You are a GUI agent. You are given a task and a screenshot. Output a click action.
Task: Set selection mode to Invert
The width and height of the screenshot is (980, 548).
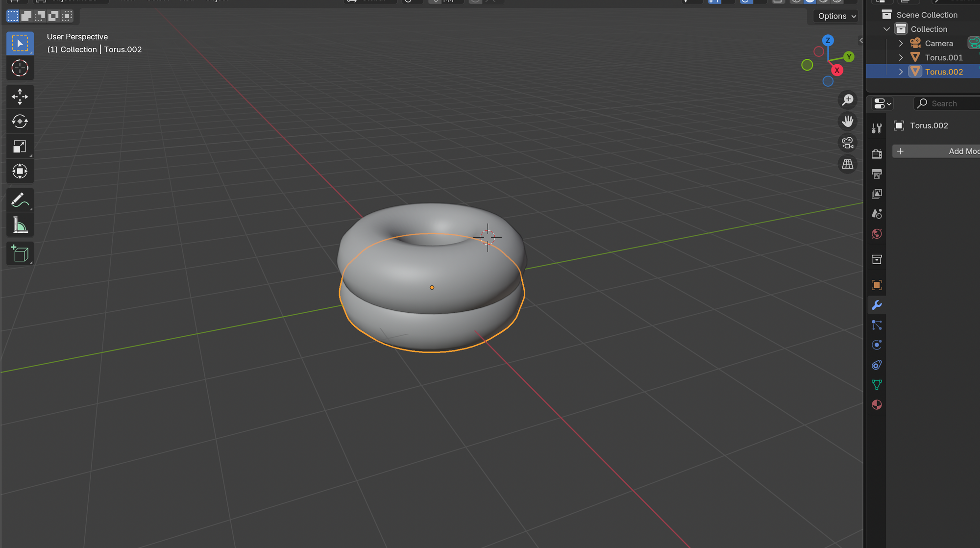tap(53, 16)
